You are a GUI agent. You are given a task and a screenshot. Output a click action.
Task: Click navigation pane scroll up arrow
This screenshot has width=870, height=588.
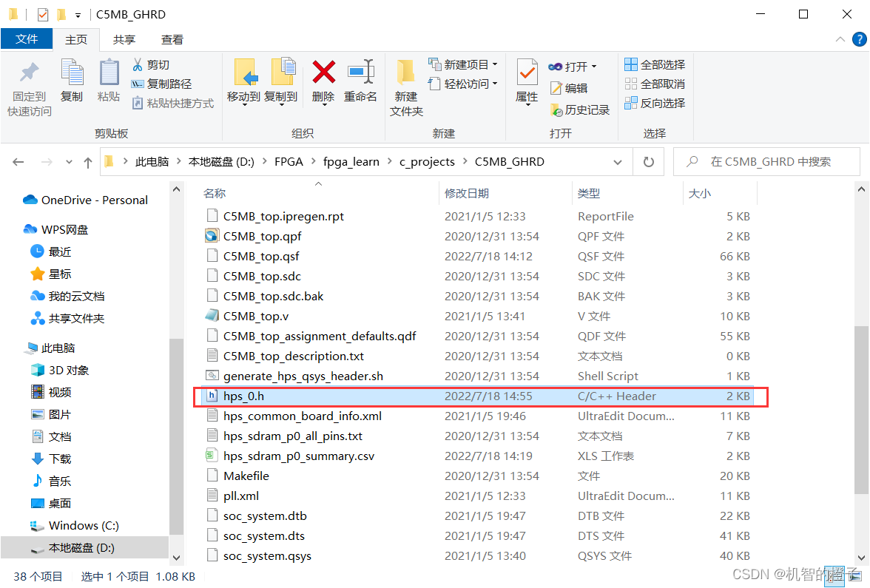pos(176,189)
